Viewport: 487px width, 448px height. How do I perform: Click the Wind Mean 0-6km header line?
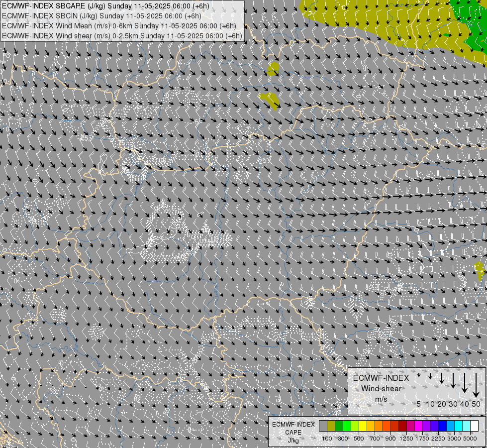[x=119, y=26]
